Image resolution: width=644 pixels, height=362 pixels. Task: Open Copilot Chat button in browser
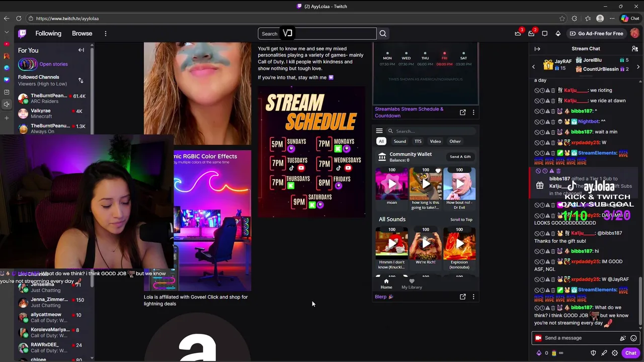tap(630, 19)
